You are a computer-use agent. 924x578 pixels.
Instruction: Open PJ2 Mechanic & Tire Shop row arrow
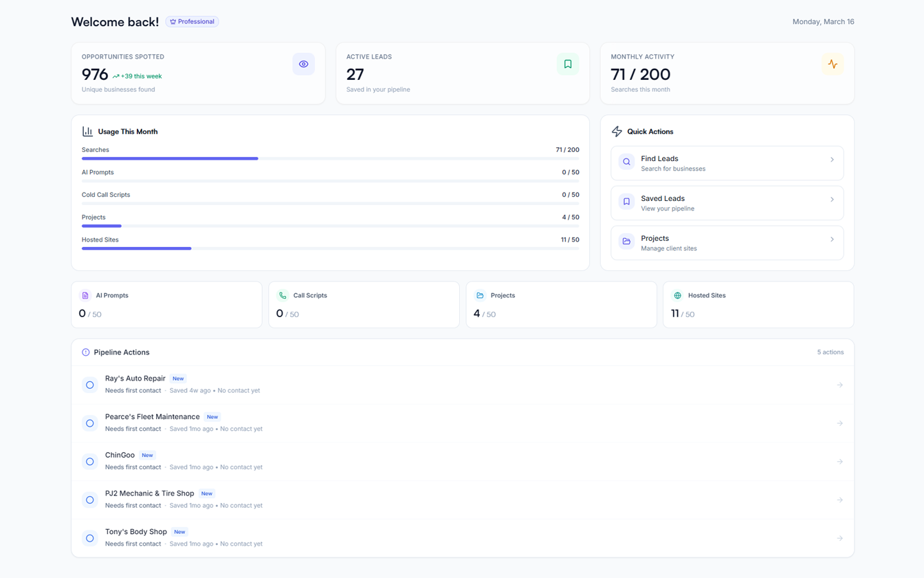pyautogui.click(x=840, y=500)
